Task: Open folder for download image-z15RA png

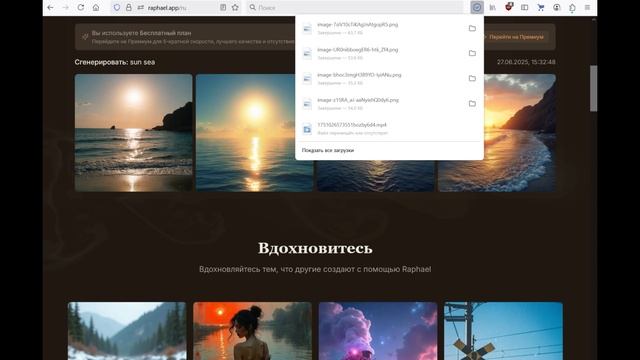Action: (x=472, y=103)
